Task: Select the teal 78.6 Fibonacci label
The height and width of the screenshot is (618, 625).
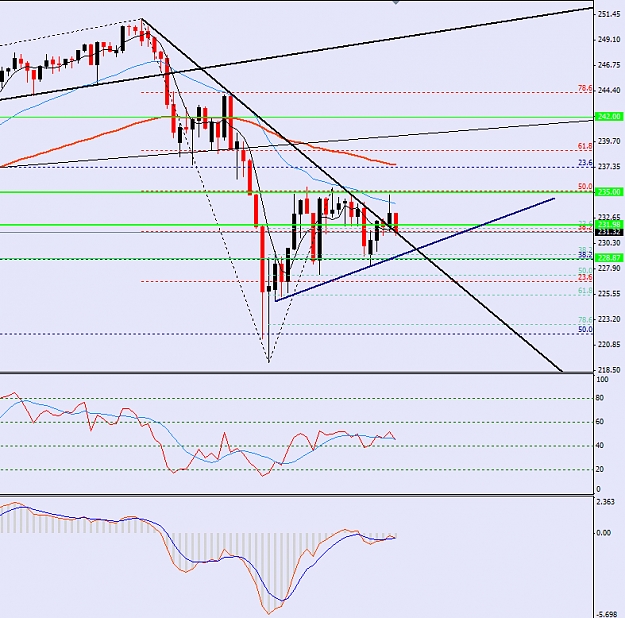Action: pyautogui.click(x=585, y=320)
